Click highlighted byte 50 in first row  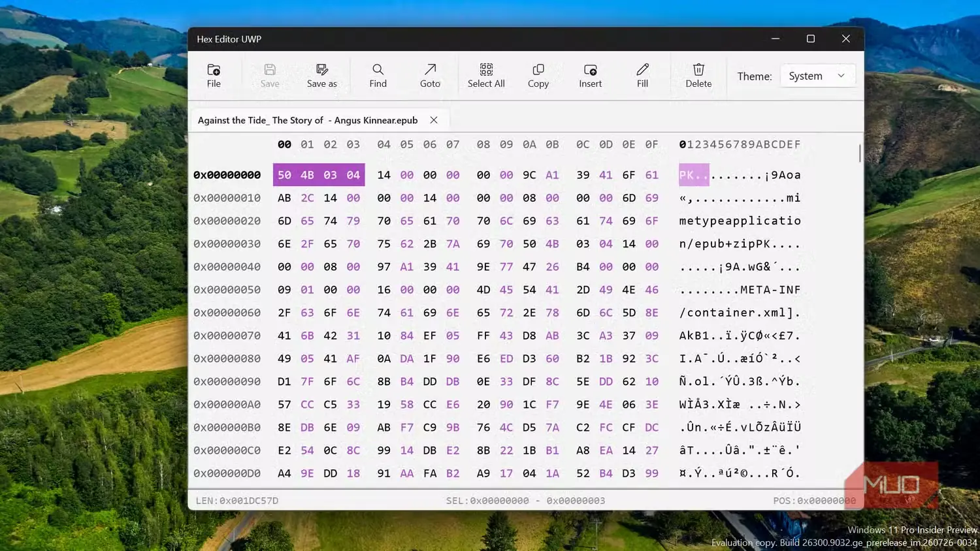pos(284,175)
